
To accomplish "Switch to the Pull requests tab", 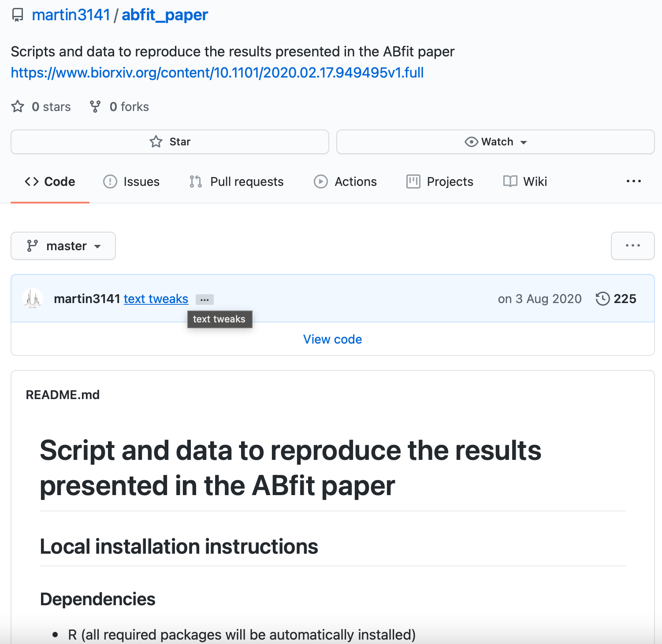I will pos(236,181).
